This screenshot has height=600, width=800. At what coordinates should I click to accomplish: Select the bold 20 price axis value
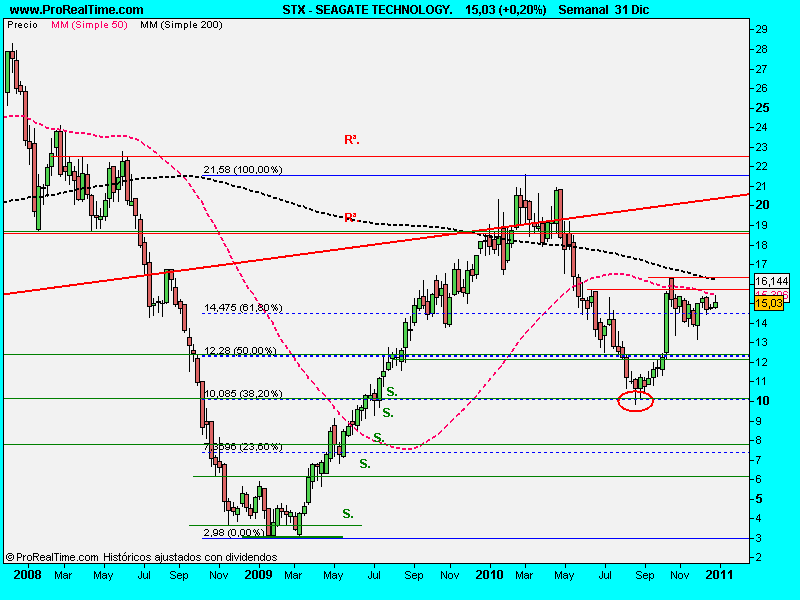coord(762,205)
